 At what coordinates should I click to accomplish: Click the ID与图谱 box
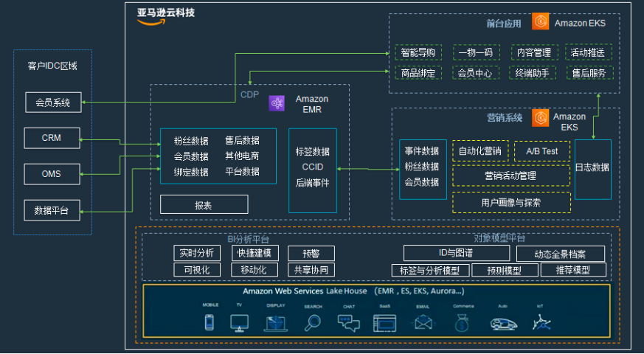coord(457,253)
